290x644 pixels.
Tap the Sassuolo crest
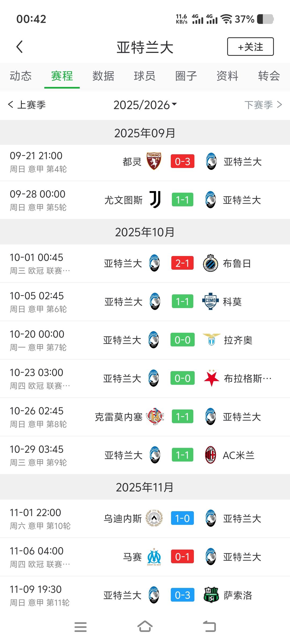(x=211, y=595)
